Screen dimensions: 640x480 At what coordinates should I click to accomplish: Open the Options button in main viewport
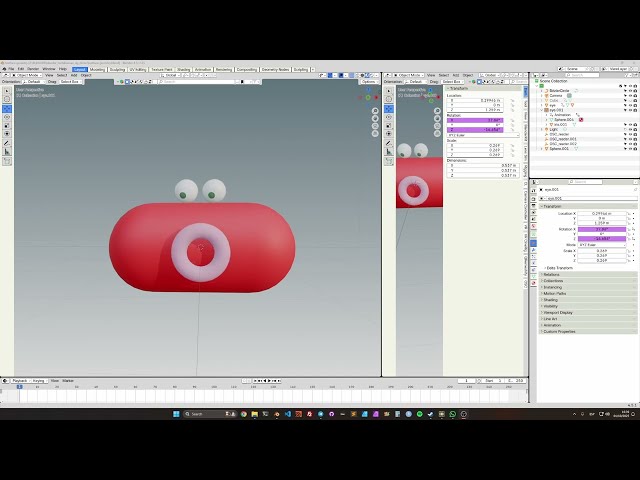369,82
